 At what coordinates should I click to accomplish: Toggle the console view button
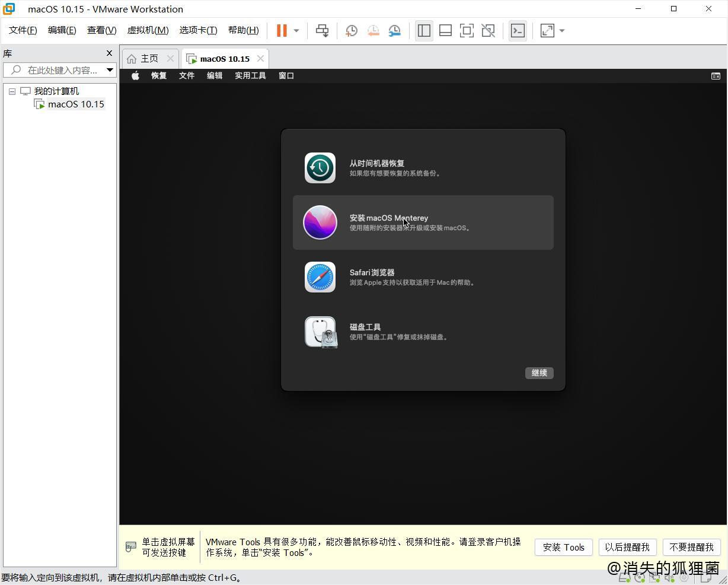[518, 30]
